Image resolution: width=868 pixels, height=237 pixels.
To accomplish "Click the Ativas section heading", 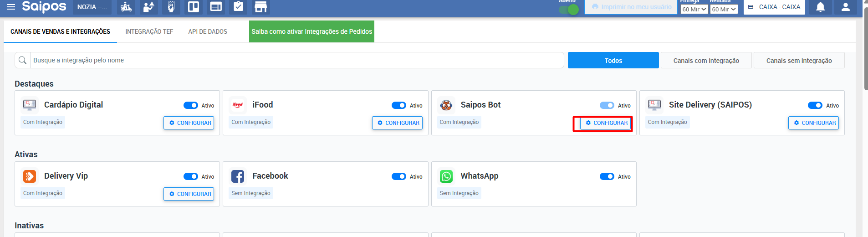I will click(26, 155).
